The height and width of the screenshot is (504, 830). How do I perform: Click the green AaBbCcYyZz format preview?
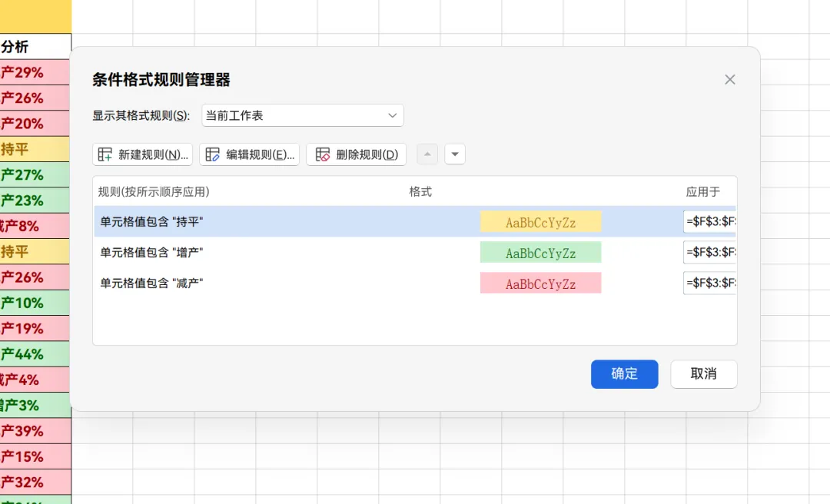pos(540,253)
